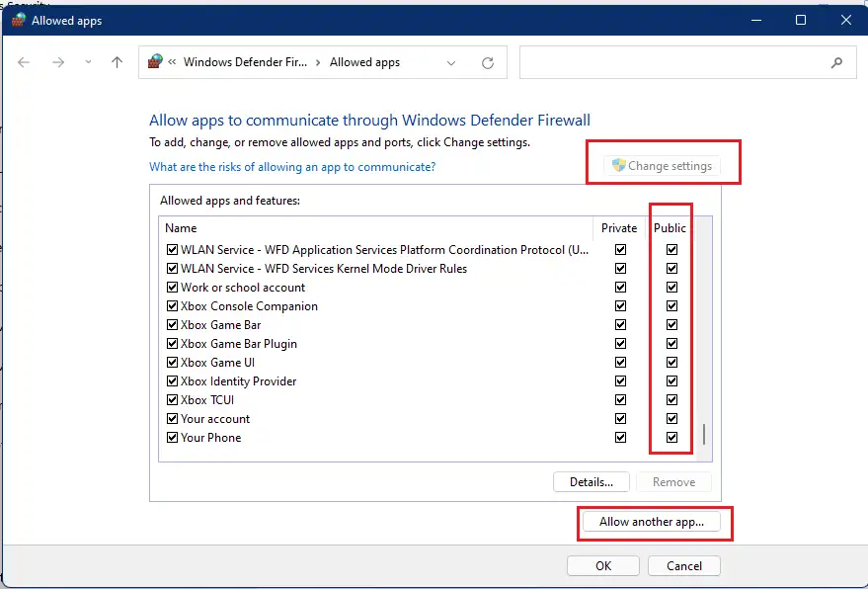Screen dimensions: 868x589
Task: Go up one level with Up arrow
Action: [117, 62]
